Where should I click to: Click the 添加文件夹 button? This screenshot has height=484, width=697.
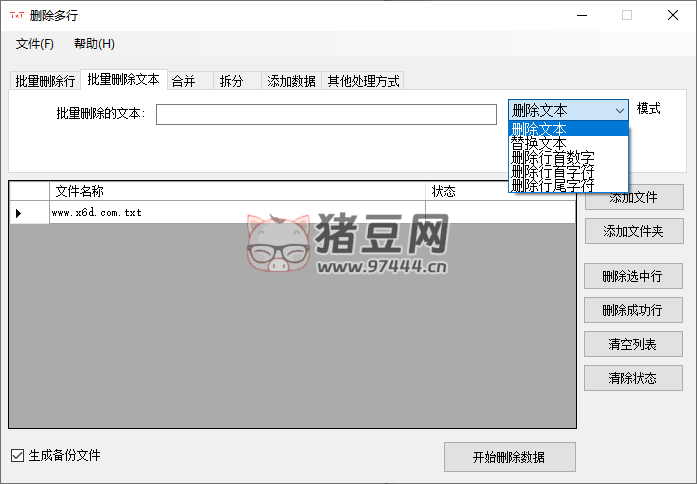[633, 231]
